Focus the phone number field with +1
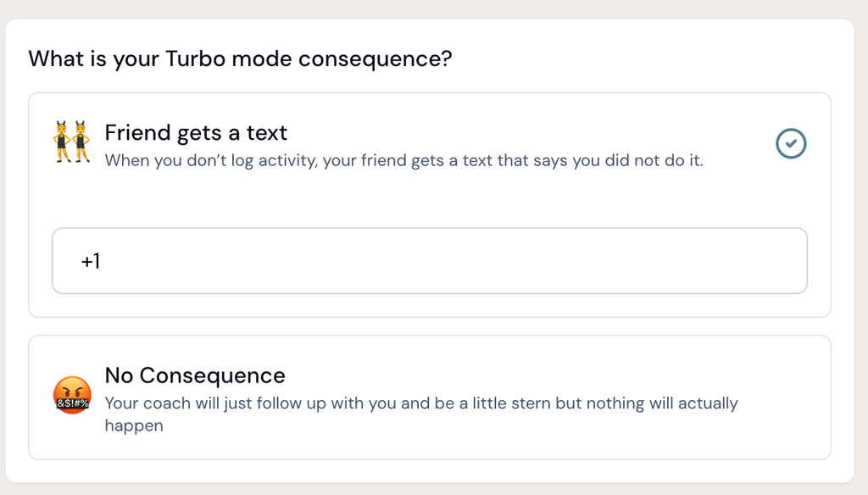Screen dimensions: 868x495 coord(430,261)
